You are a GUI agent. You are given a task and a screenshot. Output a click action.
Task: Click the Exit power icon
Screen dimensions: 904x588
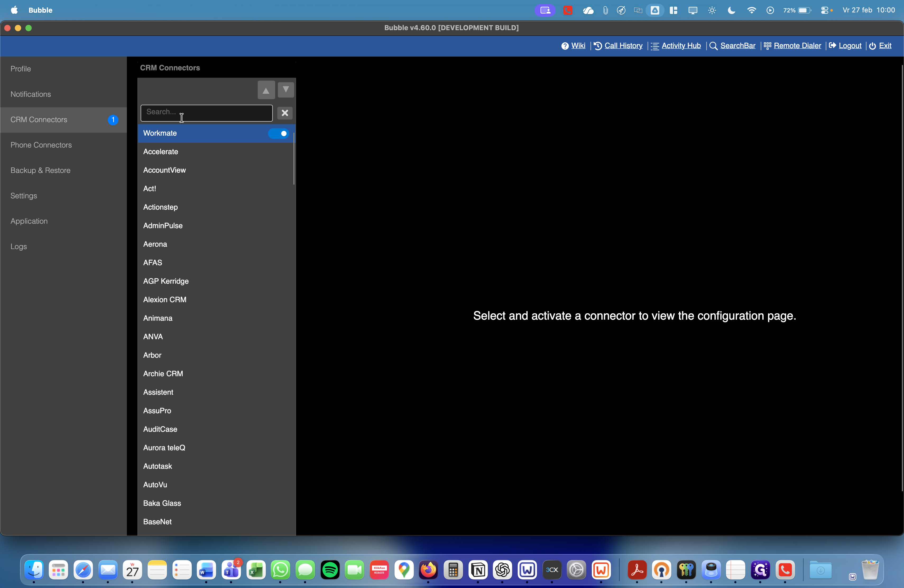click(873, 46)
